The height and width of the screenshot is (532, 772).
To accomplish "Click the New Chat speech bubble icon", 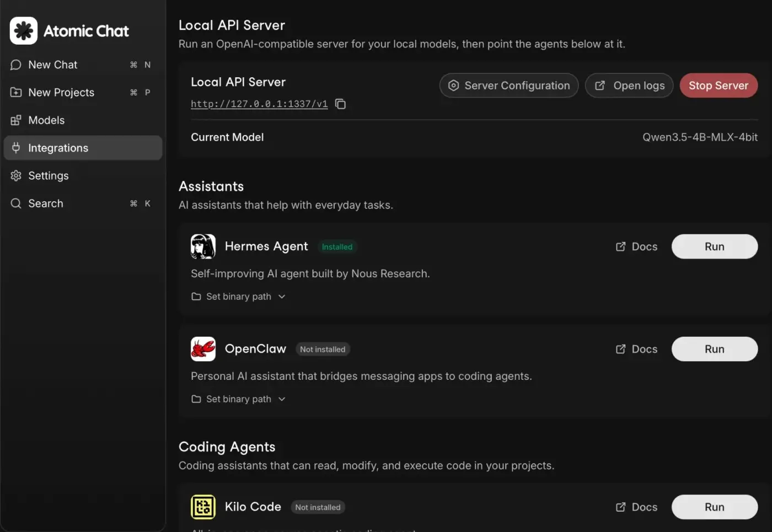I will tap(16, 65).
